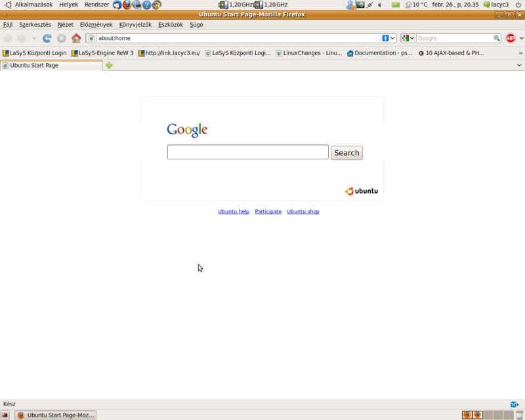525x420 pixels.
Task: Click the site identity icon in the address bar
Action: 91,38
